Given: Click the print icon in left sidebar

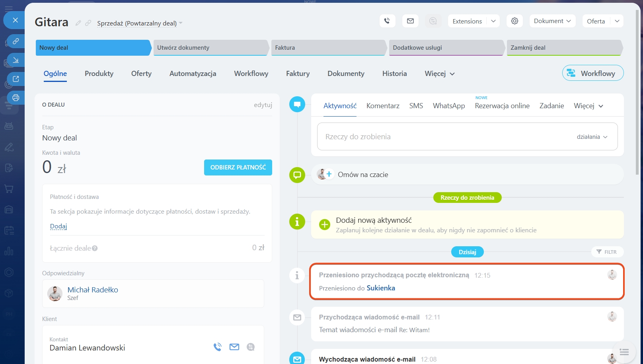Looking at the screenshot, I should pyautogui.click(x=16, y=97).
